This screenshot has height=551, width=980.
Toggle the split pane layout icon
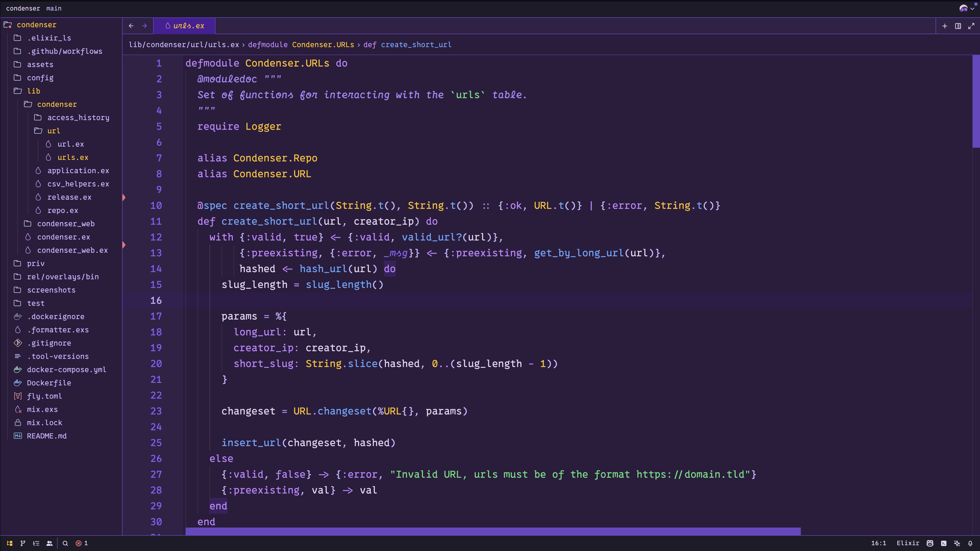point(958,26)
